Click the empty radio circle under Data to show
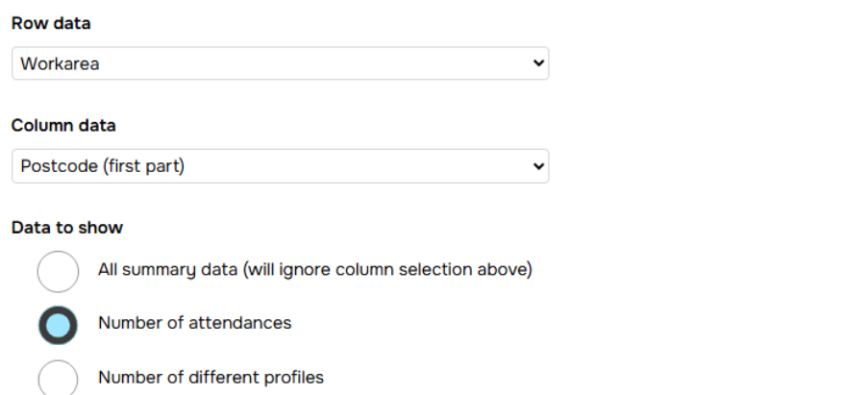 [x=58, y=271]
